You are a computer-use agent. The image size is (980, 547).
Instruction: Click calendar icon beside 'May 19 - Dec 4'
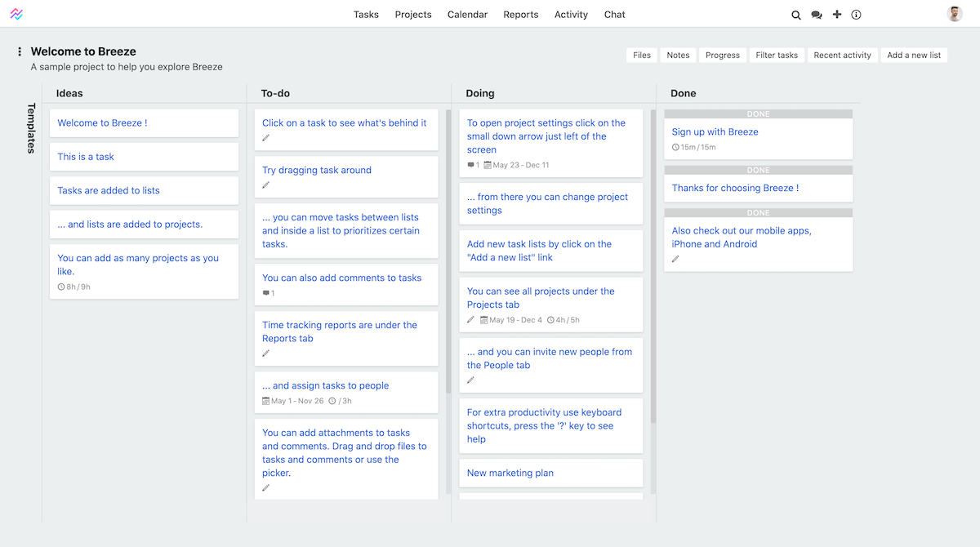483,320
